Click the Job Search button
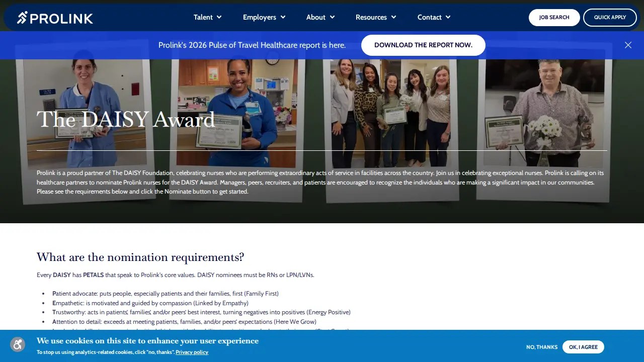Screen dimensions: 644x362 point(554,18)
